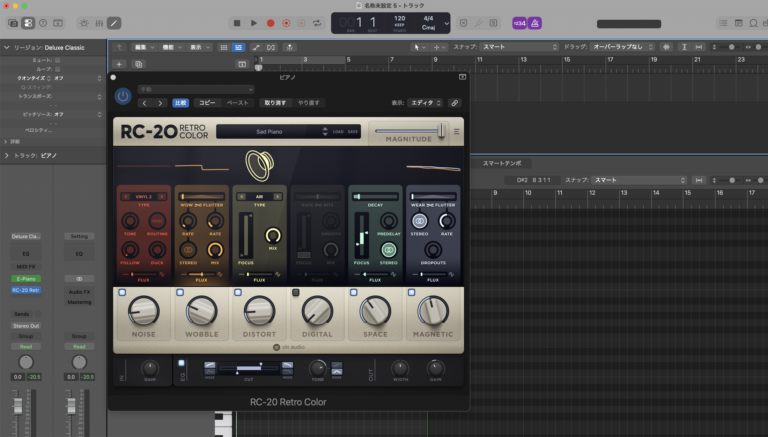Click the E-Piano instrument slot
Image resolution: width=768 pixels, height=437 pixels.
pos(26,279)
